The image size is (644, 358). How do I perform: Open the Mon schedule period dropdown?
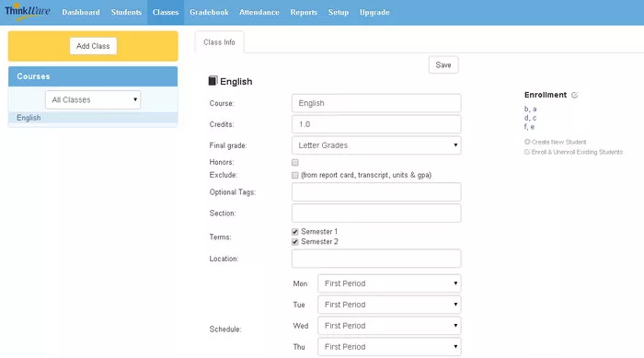[x=389, y=283]
